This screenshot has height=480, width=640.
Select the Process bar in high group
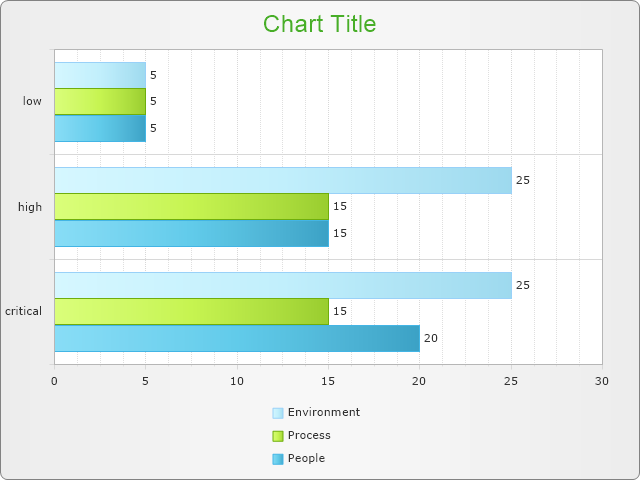[x=191, y=206]
